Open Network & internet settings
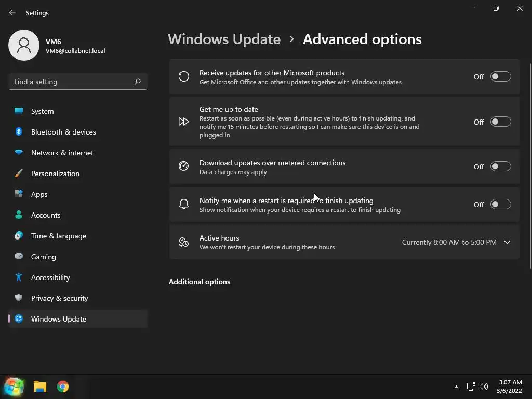 coord(78,153)
